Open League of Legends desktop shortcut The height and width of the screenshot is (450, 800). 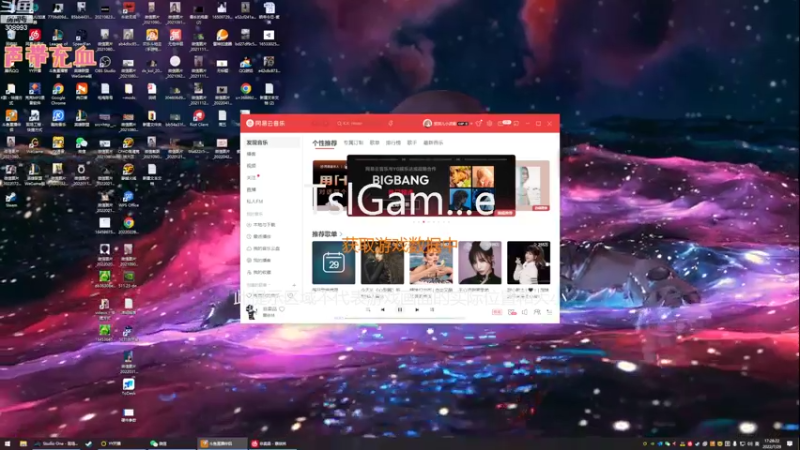point(58,38)
